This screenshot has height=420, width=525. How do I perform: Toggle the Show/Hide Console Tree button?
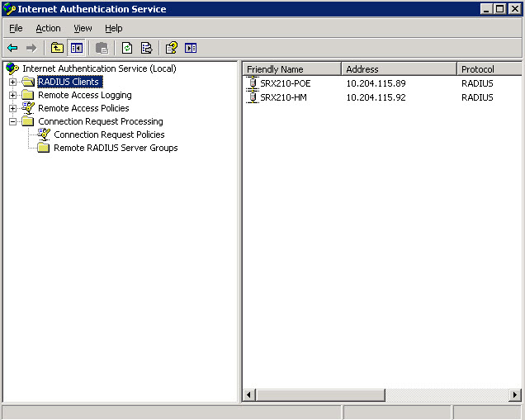pos(76,48)
